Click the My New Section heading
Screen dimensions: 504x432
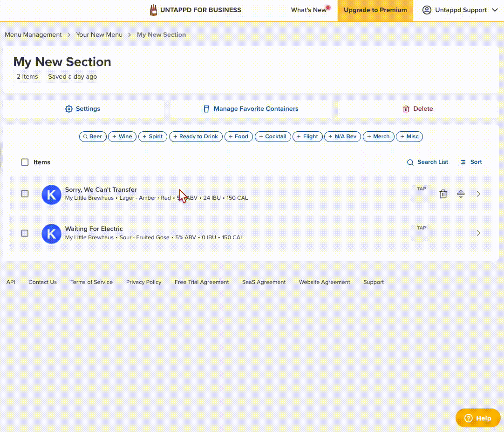pos(62,62)
